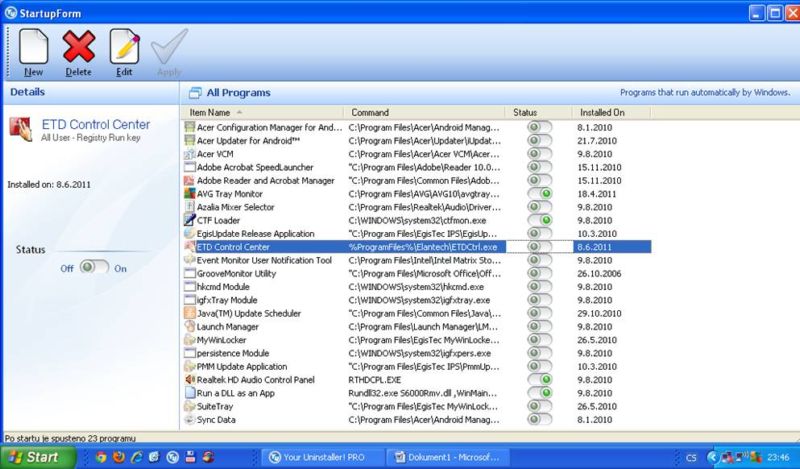Select Acer Updater for Android row
800x469 pixels.
point(416,141)
